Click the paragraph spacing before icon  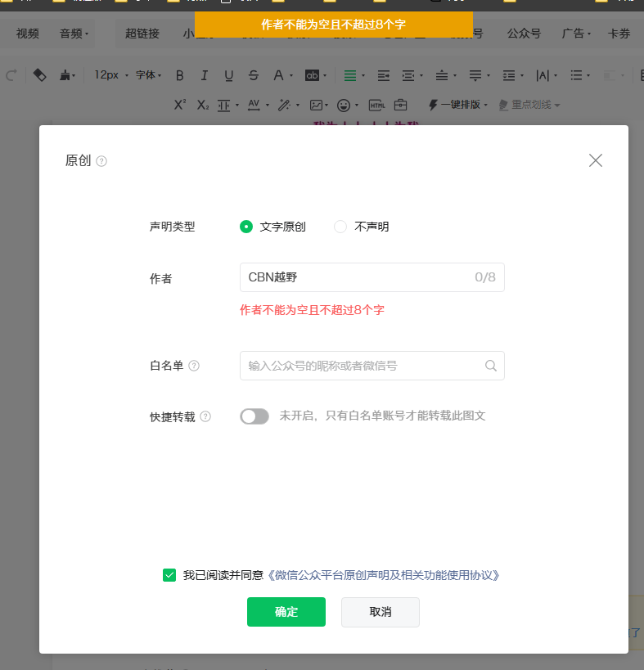[441, 75]
